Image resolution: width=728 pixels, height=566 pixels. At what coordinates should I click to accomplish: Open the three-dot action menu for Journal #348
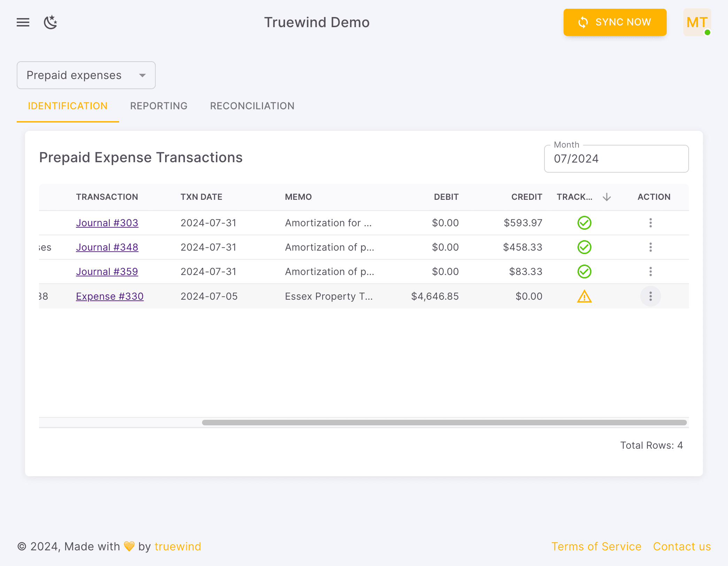(x=651, y=247)
